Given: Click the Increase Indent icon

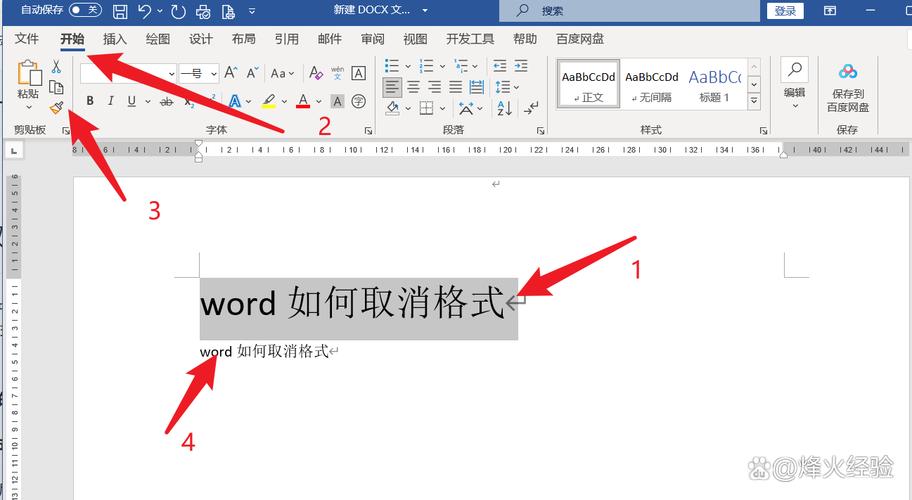Looking at the screenshot, I should pos(521,66).
